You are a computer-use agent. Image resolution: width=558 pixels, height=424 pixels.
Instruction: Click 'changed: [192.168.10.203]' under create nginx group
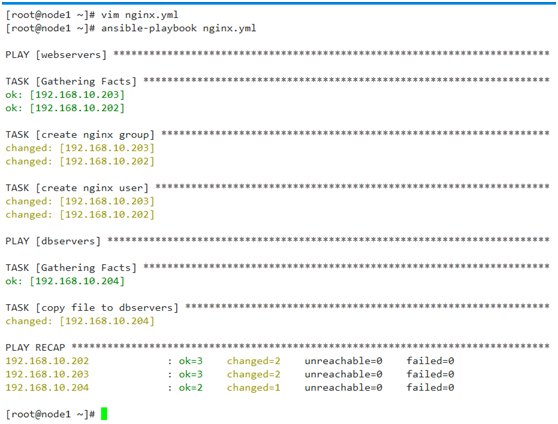coord(80,148)
